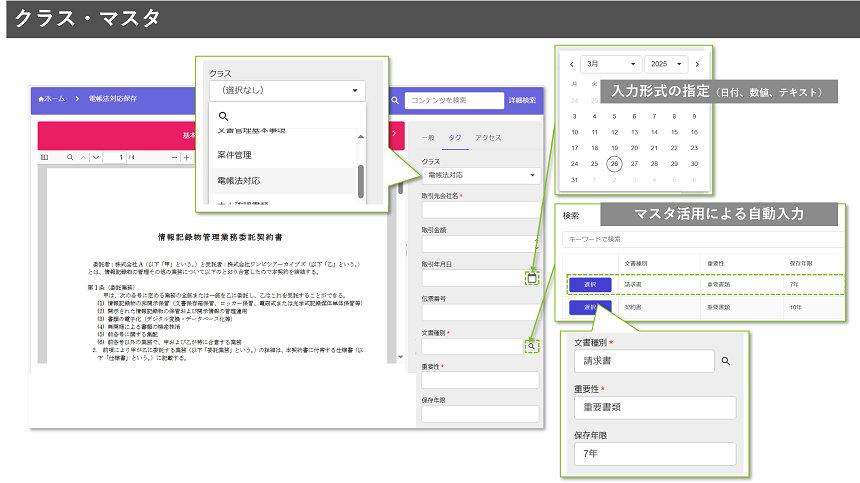Click the PDF viewer find icon
This screenshot has width=860, height=483.
[70, 157]
